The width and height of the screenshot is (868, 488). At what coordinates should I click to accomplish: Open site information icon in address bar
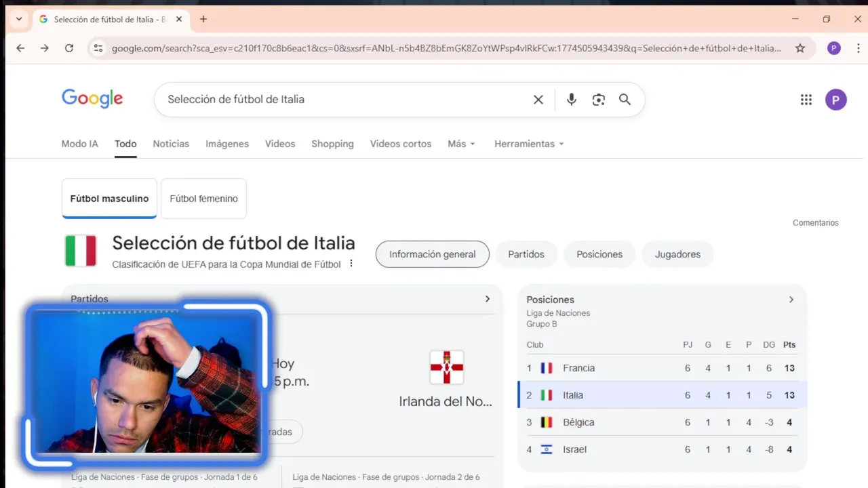98,48
